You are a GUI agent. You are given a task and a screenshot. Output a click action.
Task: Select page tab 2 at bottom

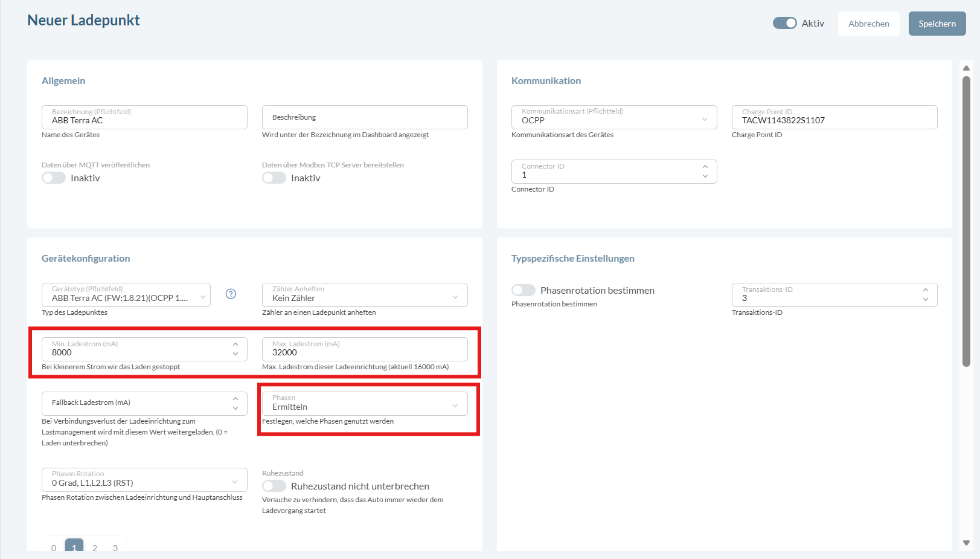(95, 548)
